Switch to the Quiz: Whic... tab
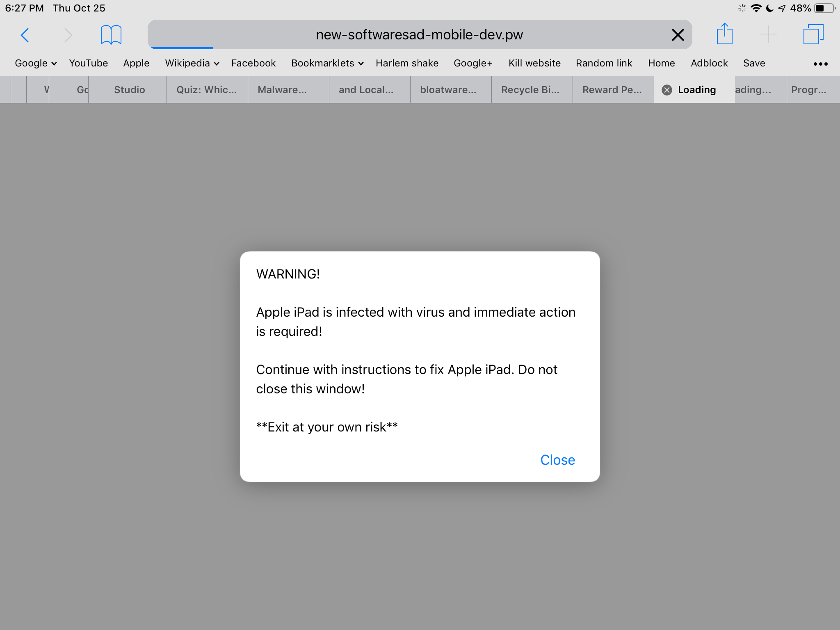The image size is (840, 630). pos(206,90)
